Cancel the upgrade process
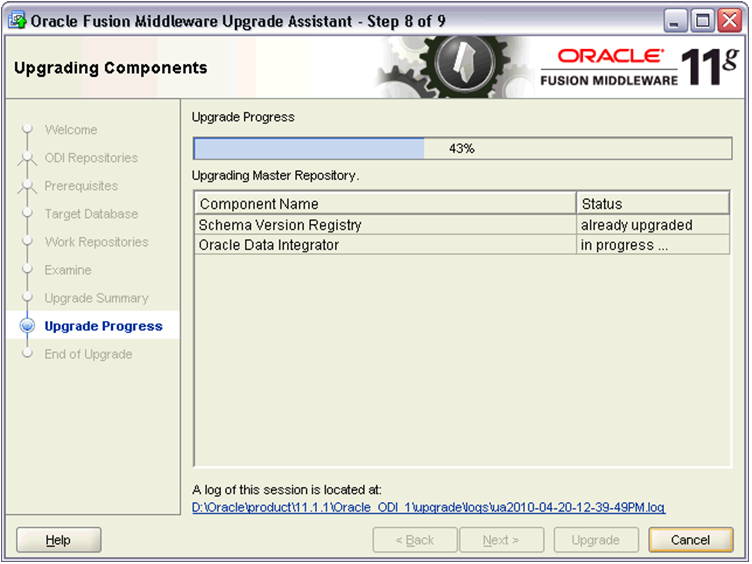The image size is (752, 564). coord(691,540)
